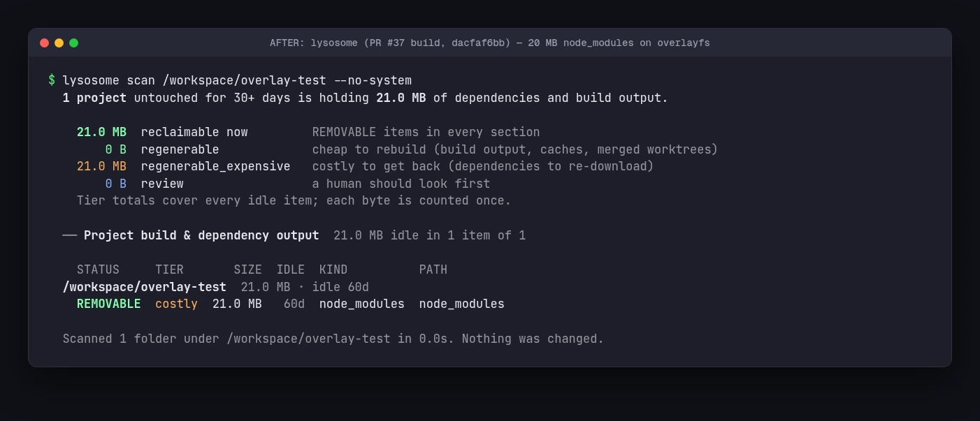Click the 'review' tier label

pyautogui.click(x=162, y=184)
